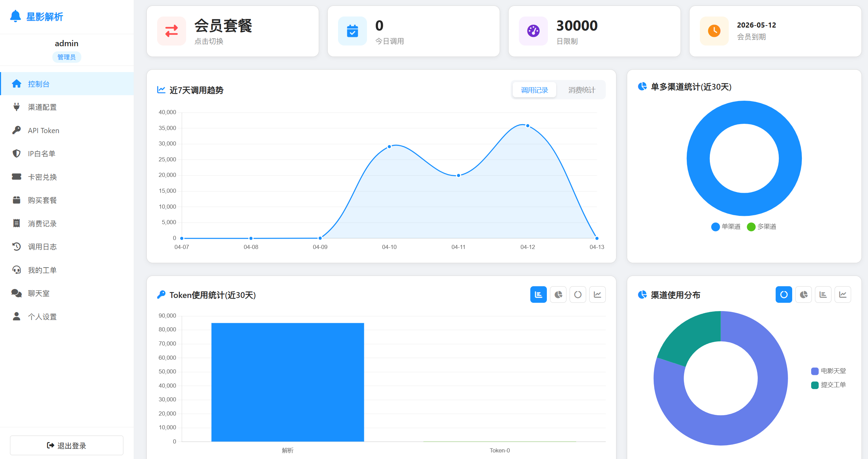Open 个人设置 in the sidebar
Viewport: 868px width, 459px height.
[x=67, y=317]
